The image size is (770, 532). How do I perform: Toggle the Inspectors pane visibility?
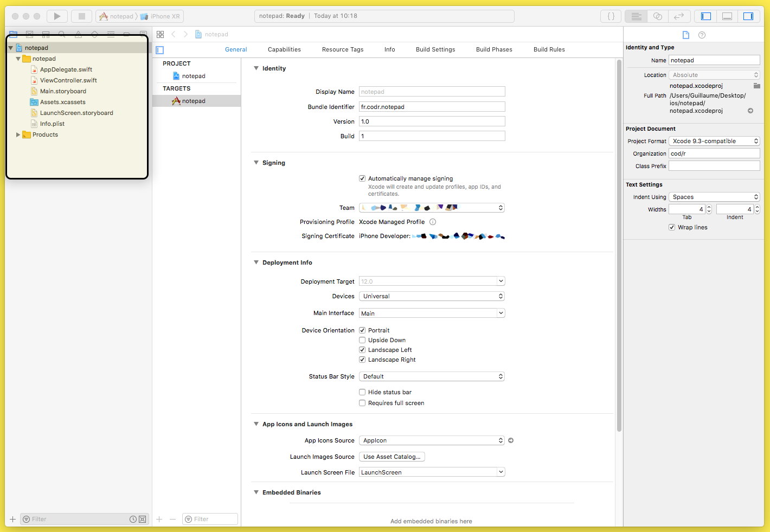[748, 16]
